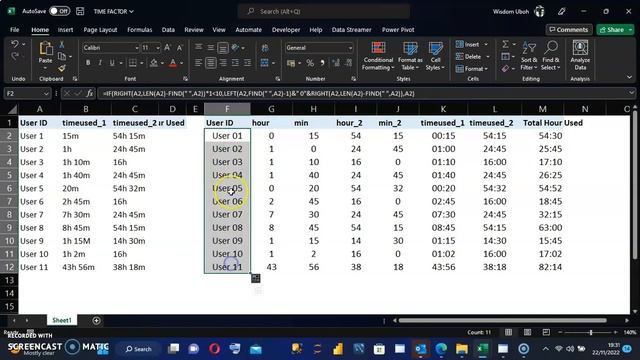Click the Save disk icon
The height and width of the screenshot is (360, 640).
(x=80, y=11)
